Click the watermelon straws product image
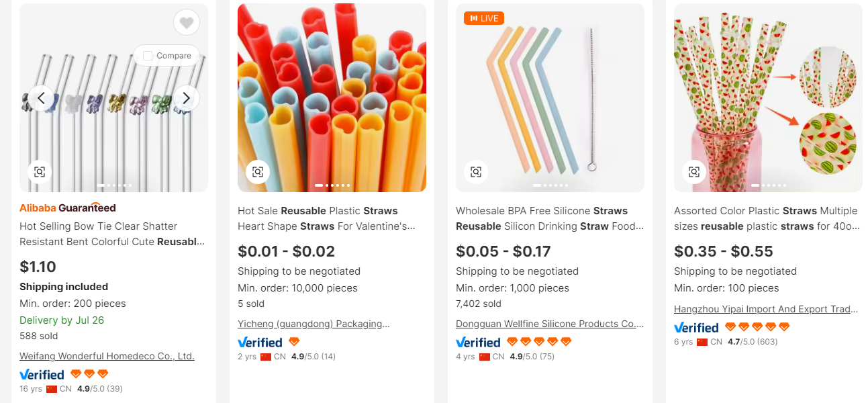This screenshot has height=403, width=868. click(x=768, y=97)
